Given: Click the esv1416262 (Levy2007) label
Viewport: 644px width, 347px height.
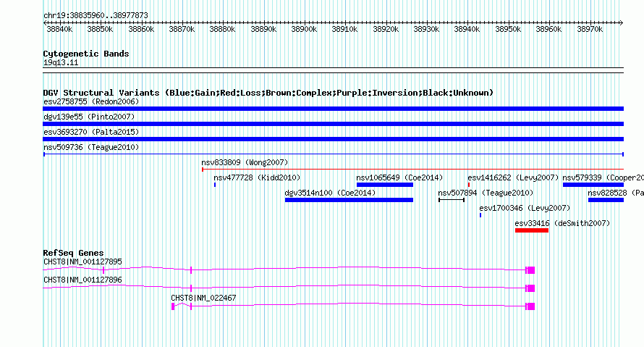Looking at the screenshot, I should (514, 177).
